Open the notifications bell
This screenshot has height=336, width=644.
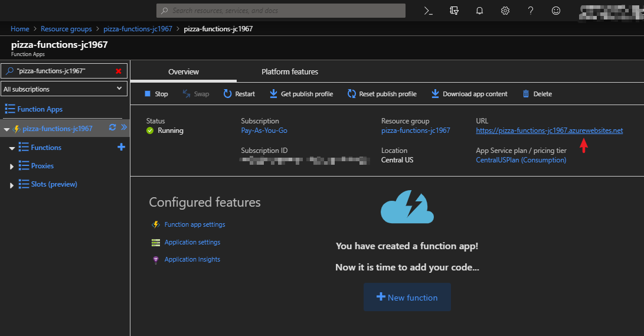coord(479,11)
